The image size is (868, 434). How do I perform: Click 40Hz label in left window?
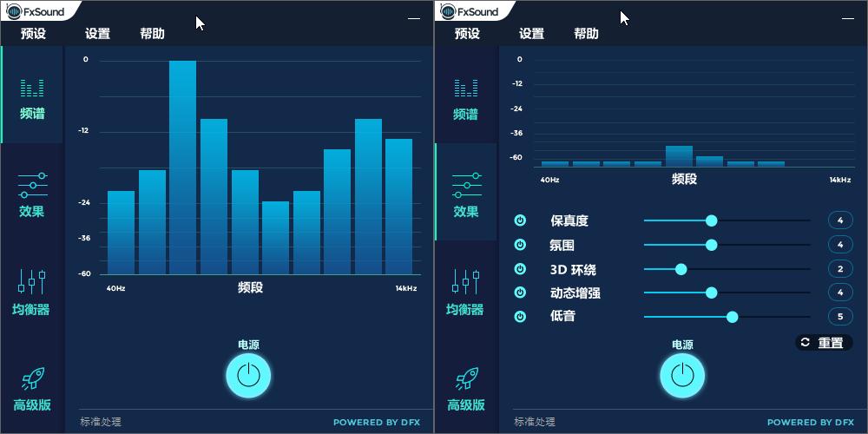[116, 288]
